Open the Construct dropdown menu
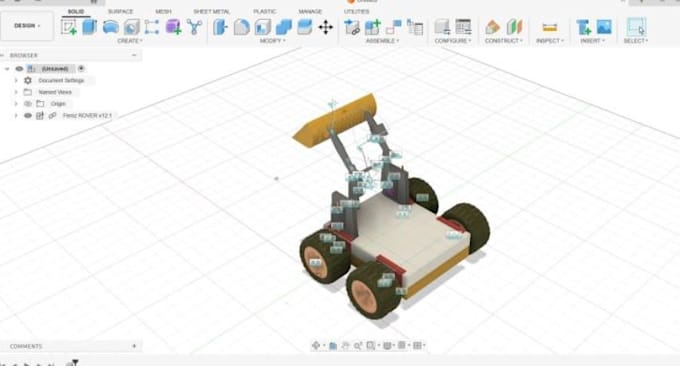The height and width of the screenshot is (366, 680). [503, 41]
